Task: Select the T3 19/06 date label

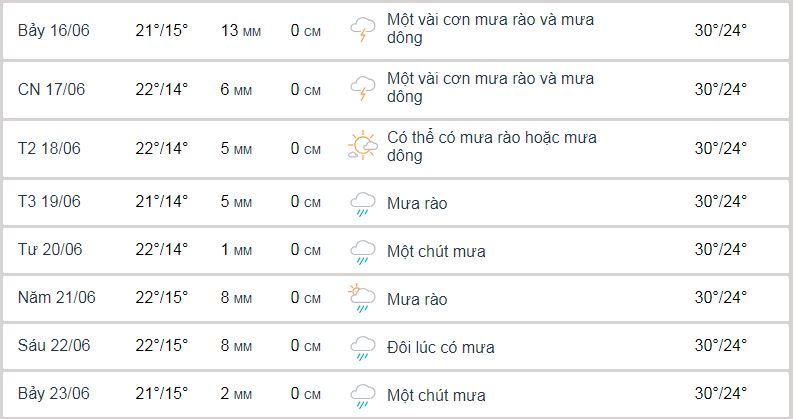Action: click(x=49, y=201)
